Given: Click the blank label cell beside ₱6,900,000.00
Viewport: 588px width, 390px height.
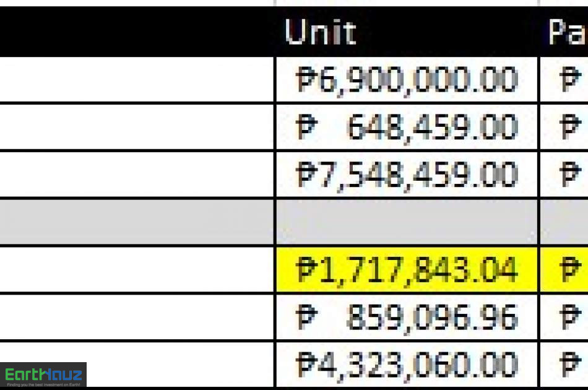Looking at the screenshot, I should 137,79.
